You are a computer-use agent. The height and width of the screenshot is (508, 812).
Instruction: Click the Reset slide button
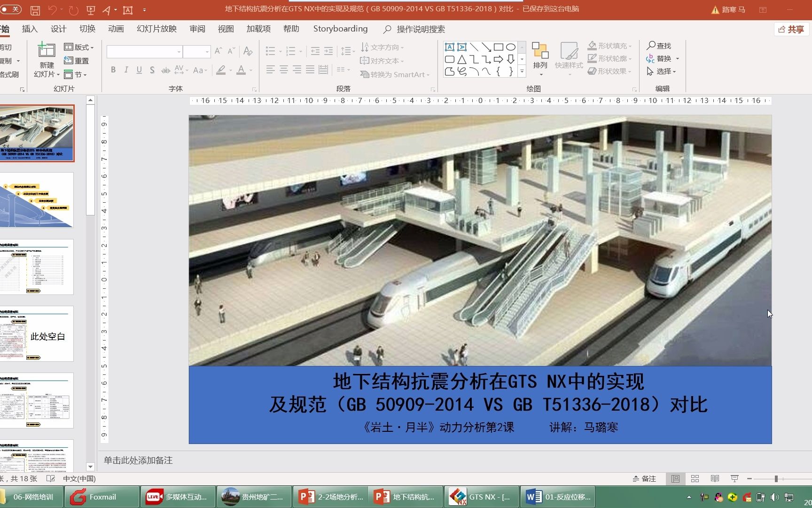[77, 61]
